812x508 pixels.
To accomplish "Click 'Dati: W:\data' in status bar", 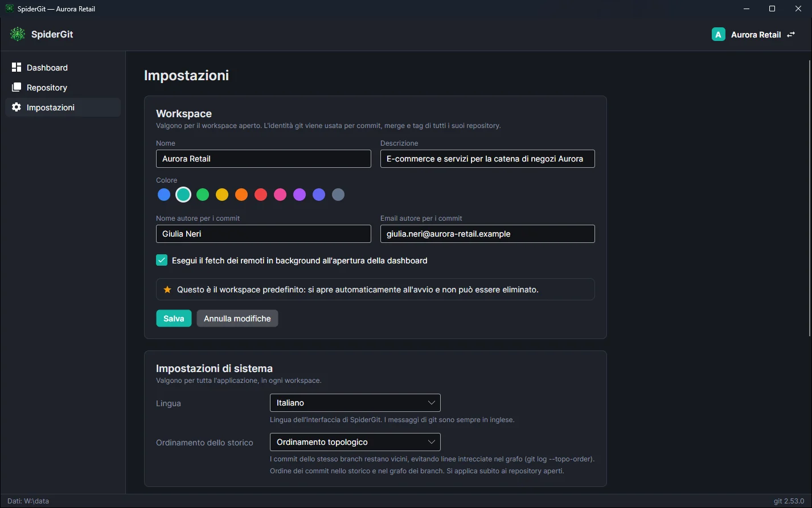I will click(28, 501).
